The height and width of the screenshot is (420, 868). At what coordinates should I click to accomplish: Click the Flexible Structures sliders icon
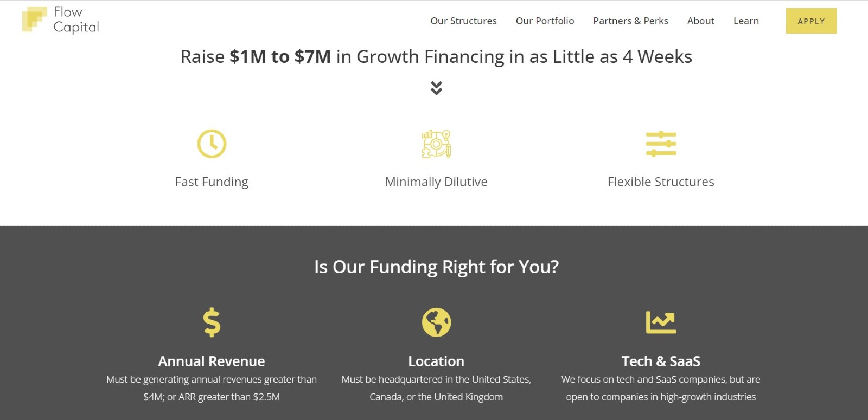[x=661, y=144]
